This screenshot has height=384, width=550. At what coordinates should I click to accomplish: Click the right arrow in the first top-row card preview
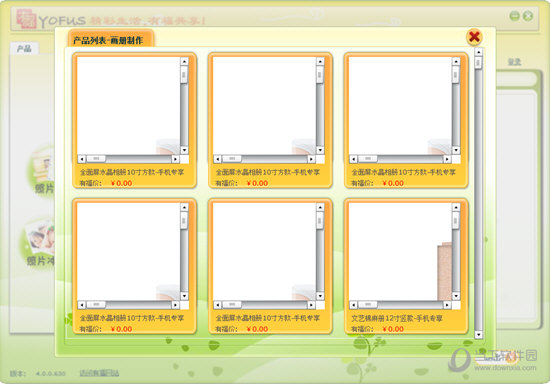175,159
